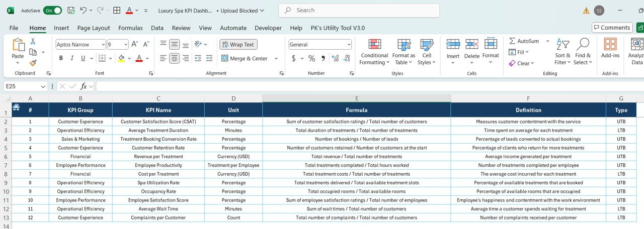Open Conditional Formatting menu
This screenshot has width=644, height=229.
click(x=374, y=52)
